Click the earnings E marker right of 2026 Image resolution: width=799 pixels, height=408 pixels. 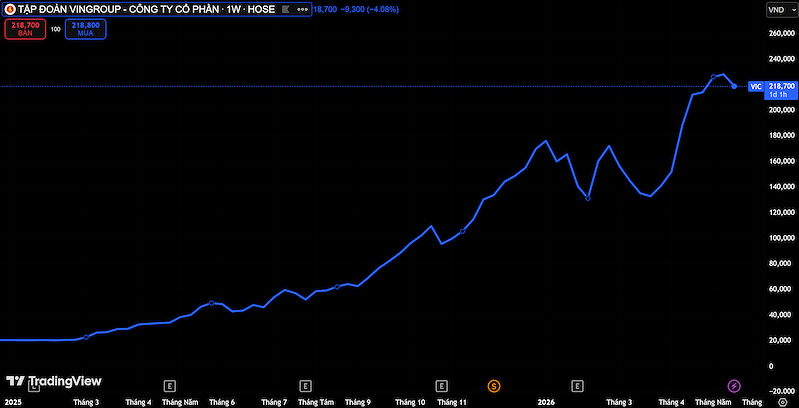coord(577,386)
